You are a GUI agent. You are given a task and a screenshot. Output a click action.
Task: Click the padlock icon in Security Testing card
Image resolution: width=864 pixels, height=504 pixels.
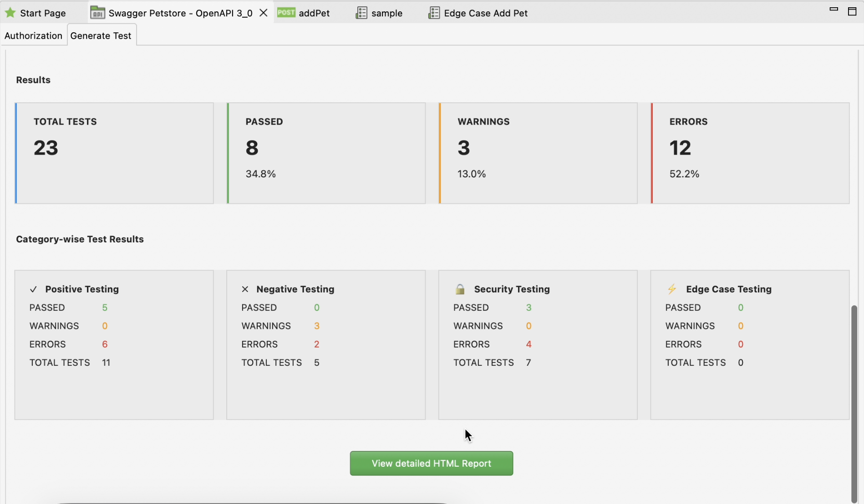pyautogui.click(x=459, y=289)
